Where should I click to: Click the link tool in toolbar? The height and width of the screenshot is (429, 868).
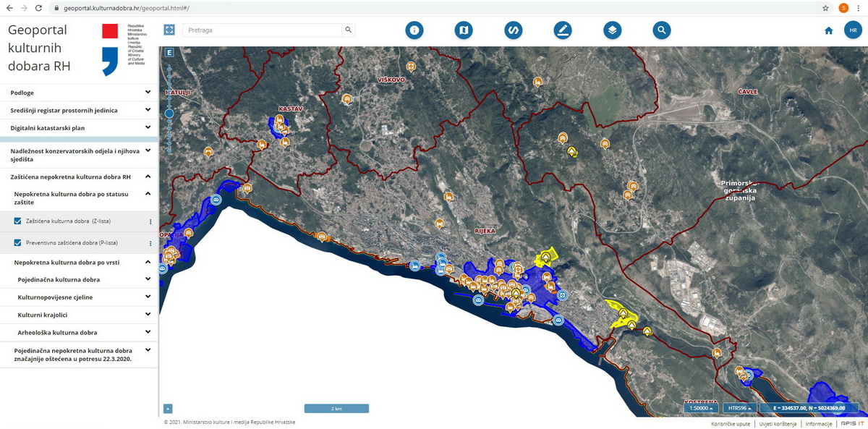tap(513, 30)
